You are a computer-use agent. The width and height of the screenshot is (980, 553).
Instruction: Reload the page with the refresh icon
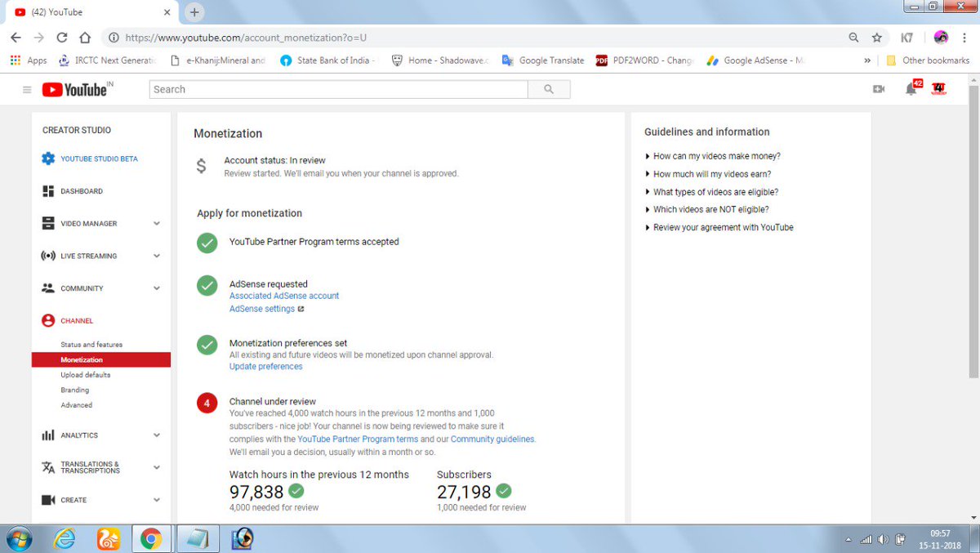click(62, 38)
